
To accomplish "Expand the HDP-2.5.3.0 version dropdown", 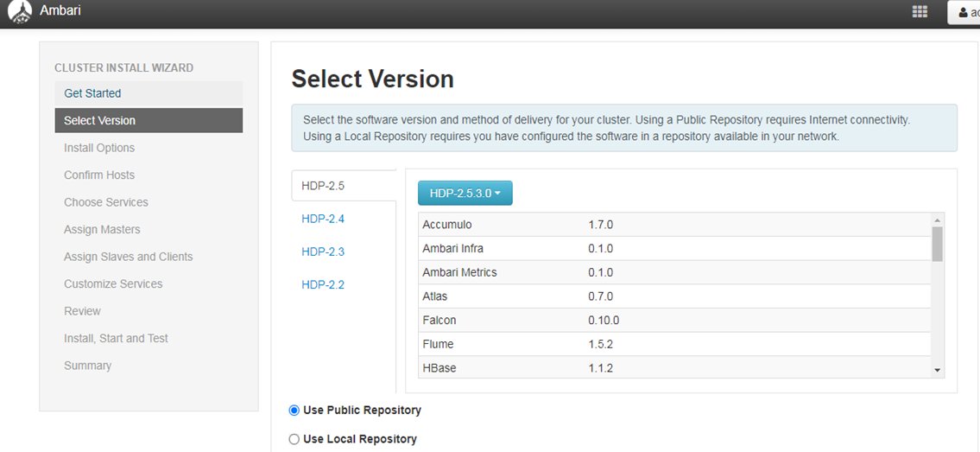I will coord(465,194).
